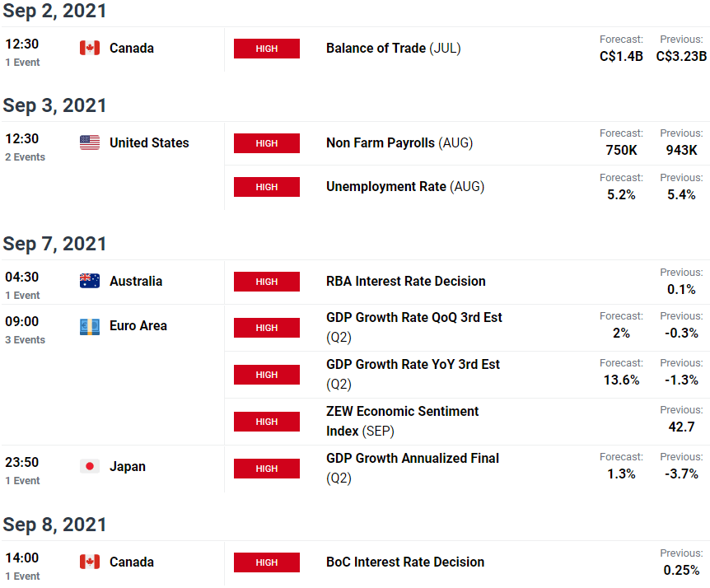Click the Australia flag icon
The width and height of the screenshot is (710, 588).
pyautogui.click(x=90, y=281)
